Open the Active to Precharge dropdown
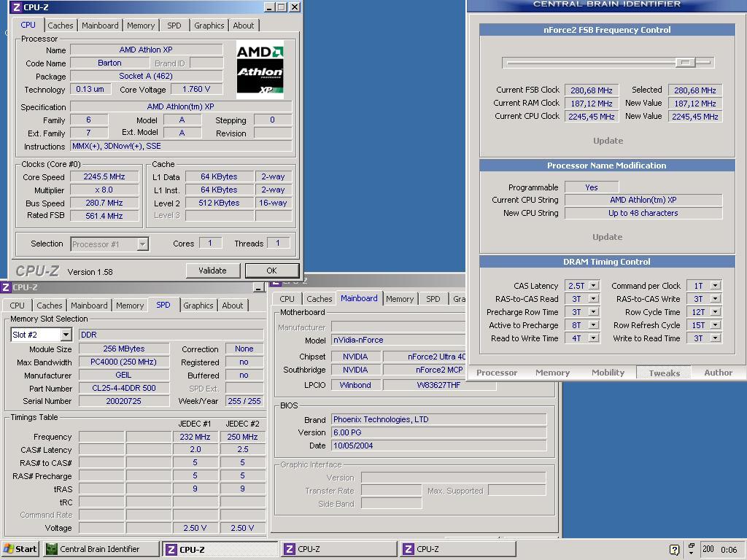The image size is (747, 560). (594, 324)
